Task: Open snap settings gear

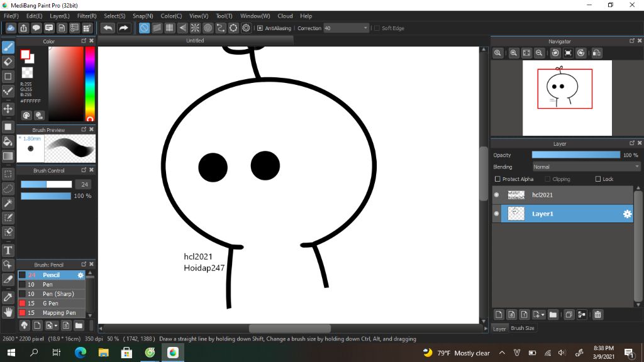Action: coord(246,28)
